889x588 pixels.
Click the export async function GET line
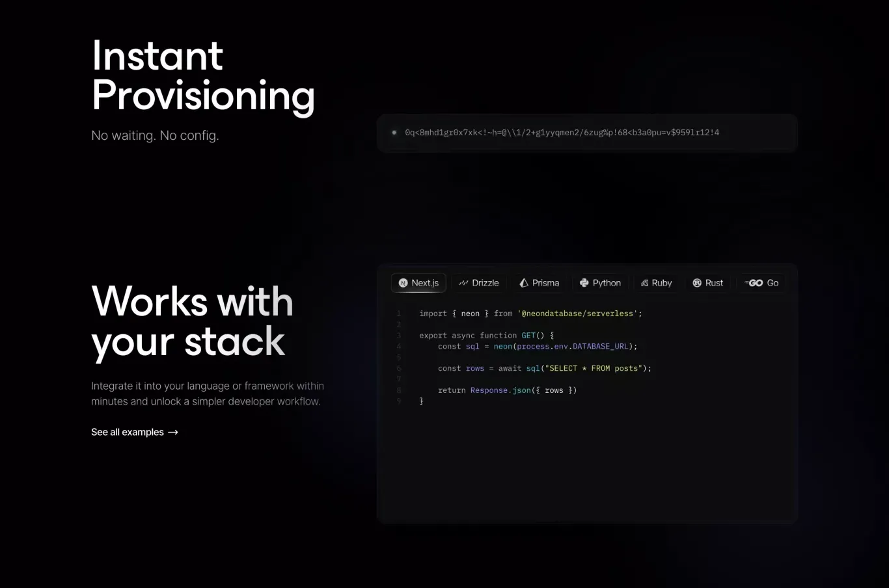click(487, 336)
